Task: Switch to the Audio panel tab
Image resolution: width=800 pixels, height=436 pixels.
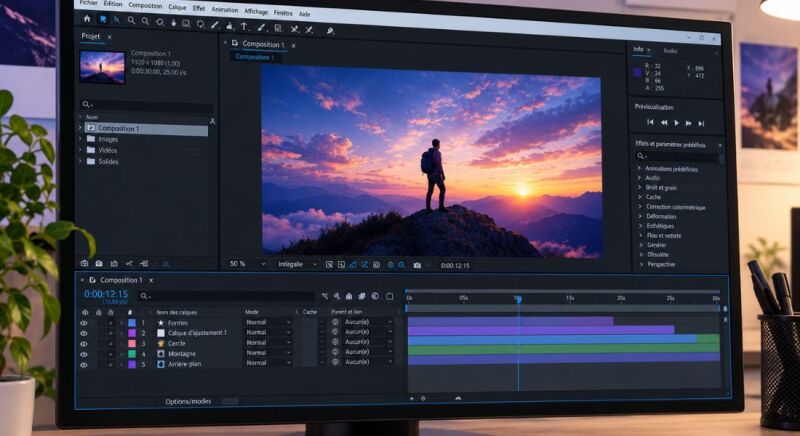Action: pyautogui.click(x=670, y=50)
